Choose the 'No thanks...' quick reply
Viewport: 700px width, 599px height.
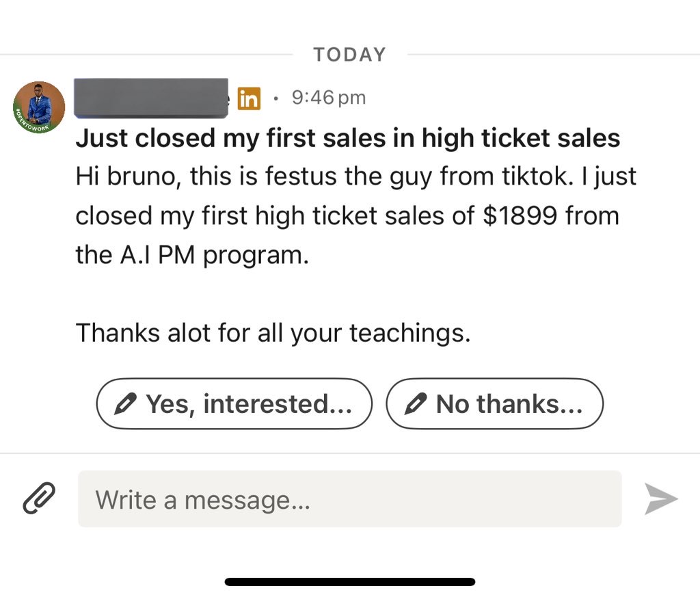[x=495, y=404]
